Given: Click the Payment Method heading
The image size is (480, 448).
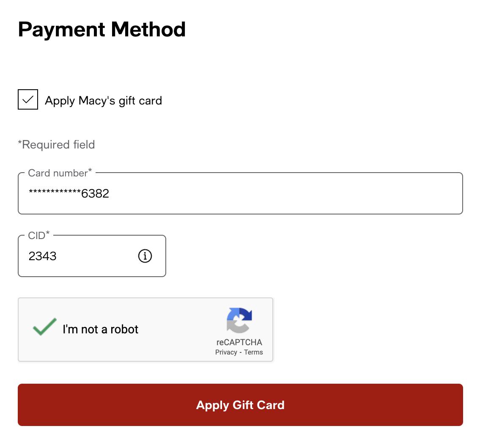Looking at the screenshot, I should pos(101,29).
